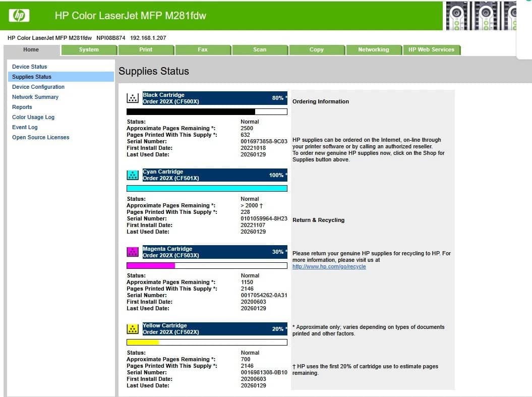Open the Reports page
The image size is (532, 397).
[22, 107]
